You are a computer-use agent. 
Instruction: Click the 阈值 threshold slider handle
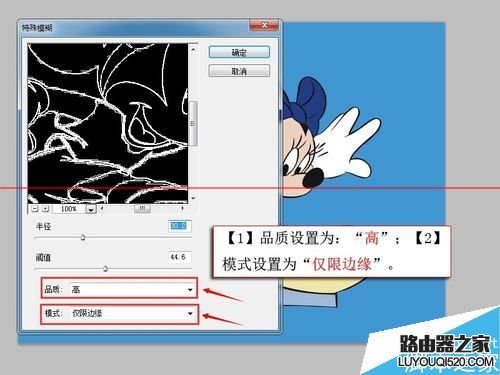(105, 268)
